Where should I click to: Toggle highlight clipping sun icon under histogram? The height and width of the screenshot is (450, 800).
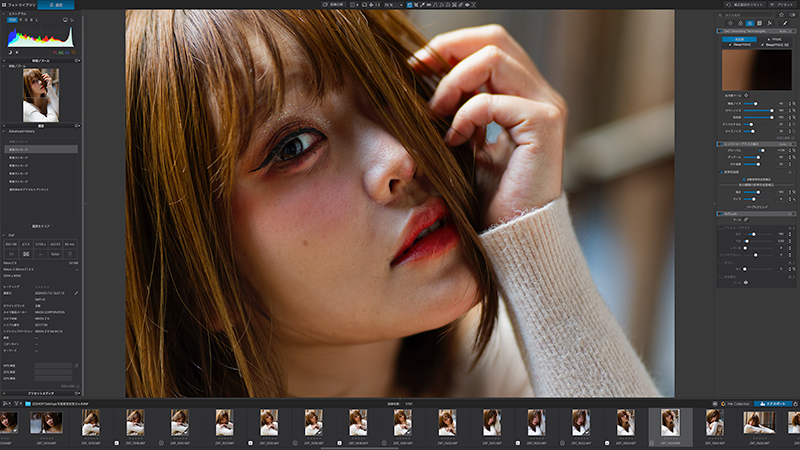(x=17, y=52)
